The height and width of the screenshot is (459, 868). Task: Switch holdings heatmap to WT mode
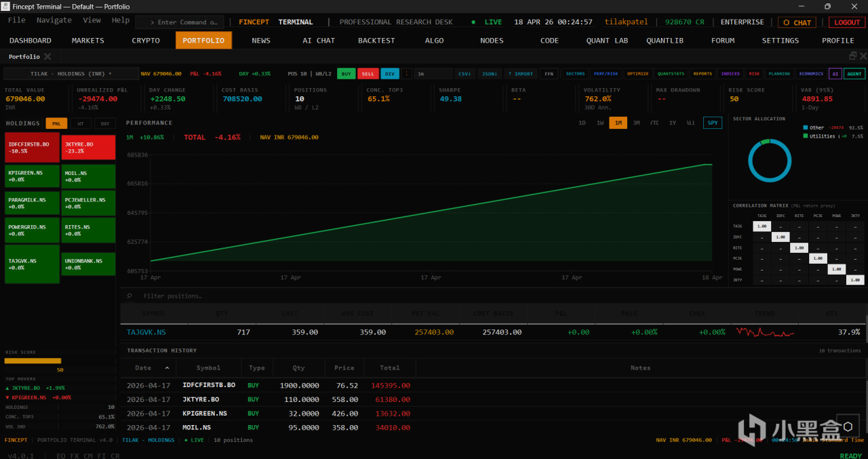[x=81, y=123]
